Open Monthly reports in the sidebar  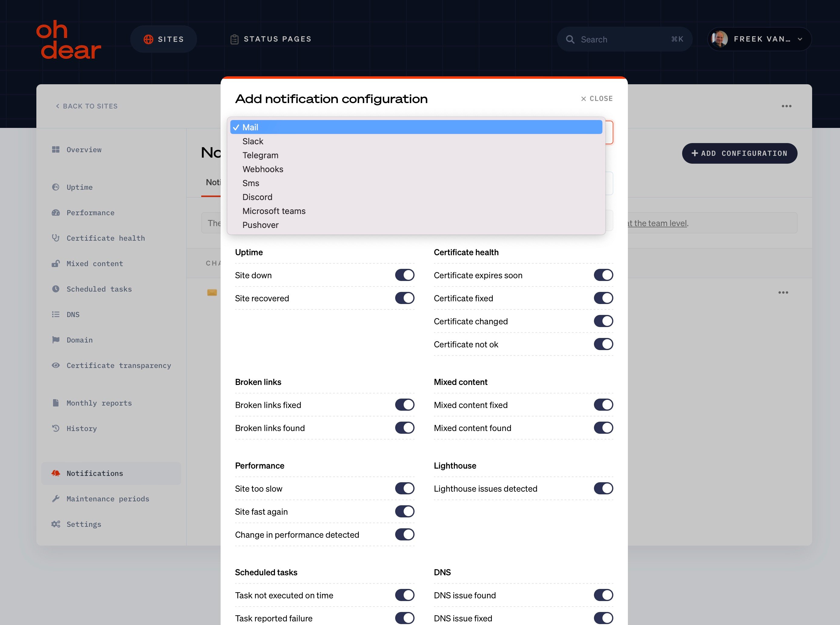tap(99, 403)
